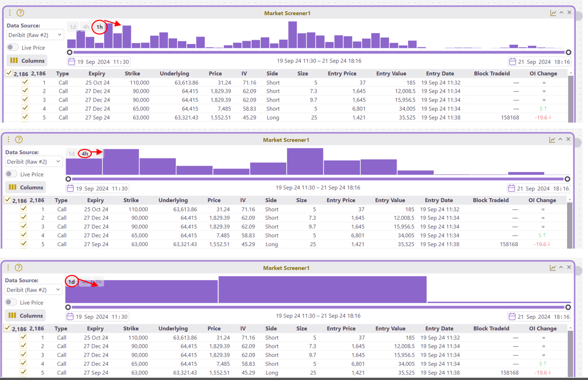The width and height of the screenshot is (588, 380).
Task: Switch to the 4h interval in the top panel
Action: pyautogui.click(x=86, y=27)
